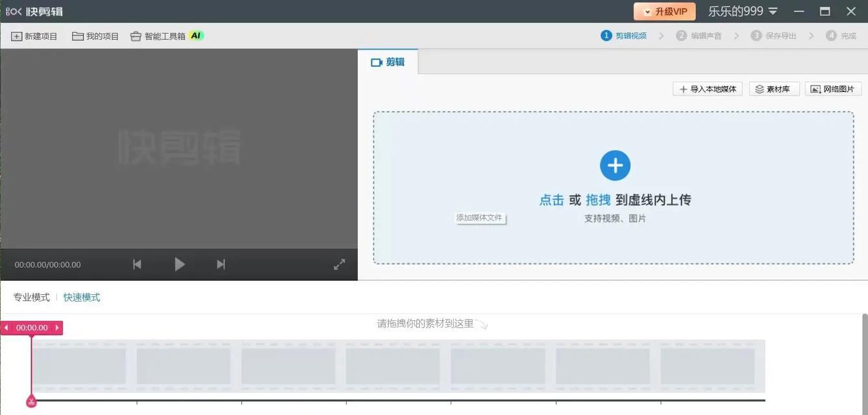Click the 00:00.00/00:00.00 preview time display
Viewport: 868px width, 415px height.
[x=48, y=265]
